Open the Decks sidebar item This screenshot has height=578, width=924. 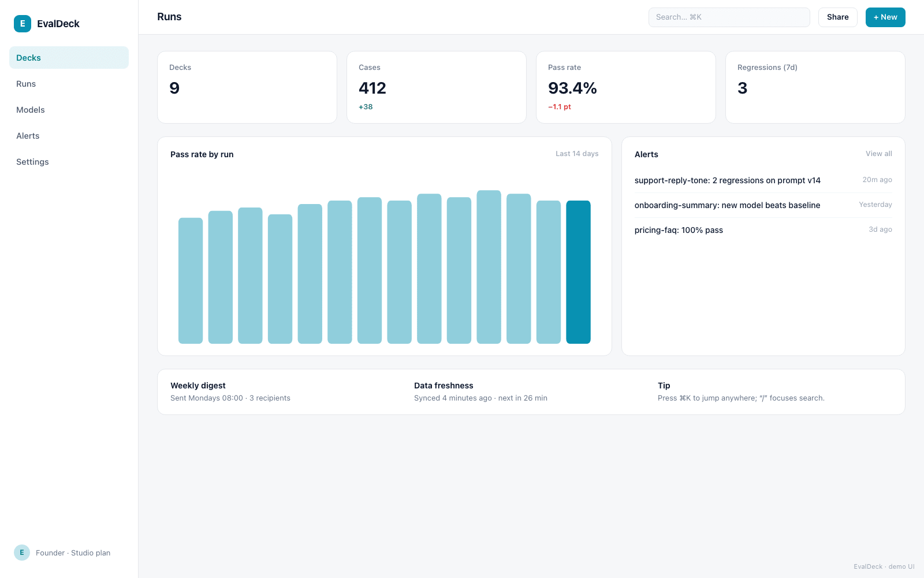69,58
